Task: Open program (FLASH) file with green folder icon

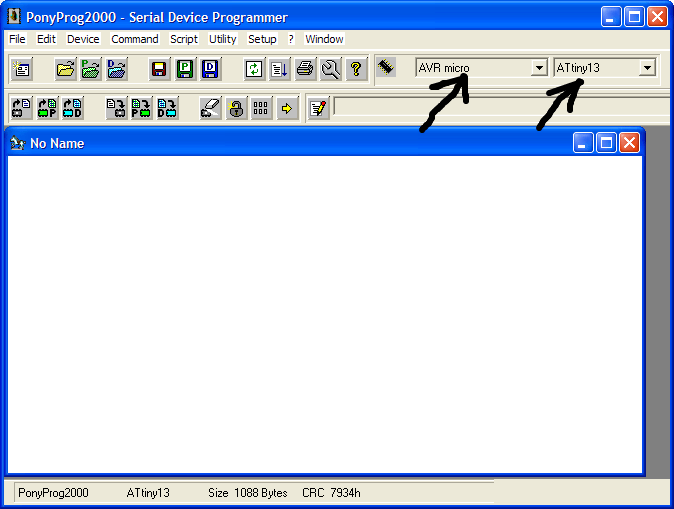Action: point(91,69)
